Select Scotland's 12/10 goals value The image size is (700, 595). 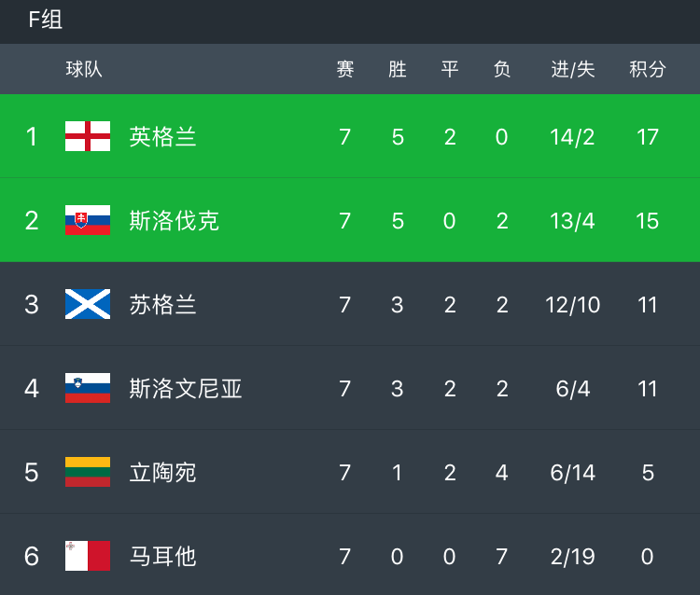pyautogui.click(x=573, y=305)
